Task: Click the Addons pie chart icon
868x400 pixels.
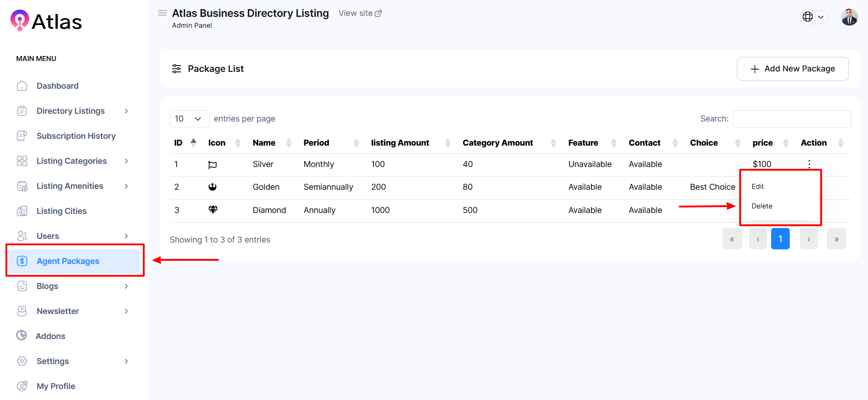Action: coord(21,336)
